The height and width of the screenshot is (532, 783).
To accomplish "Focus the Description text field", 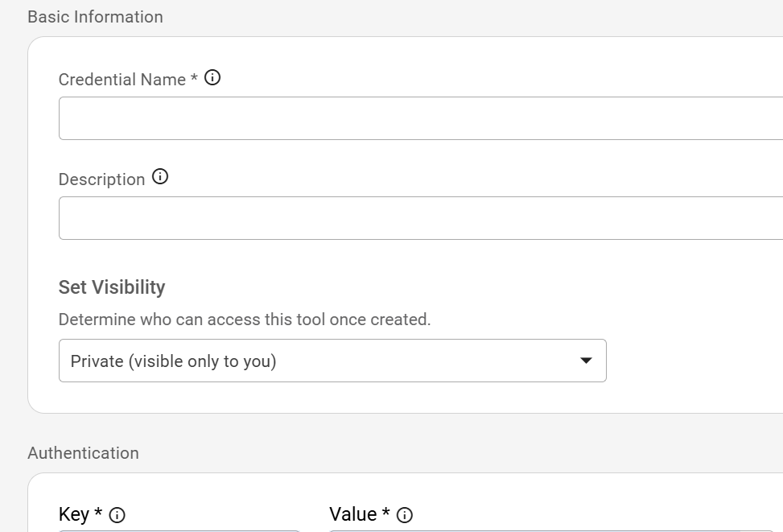I will coord(418,218).
